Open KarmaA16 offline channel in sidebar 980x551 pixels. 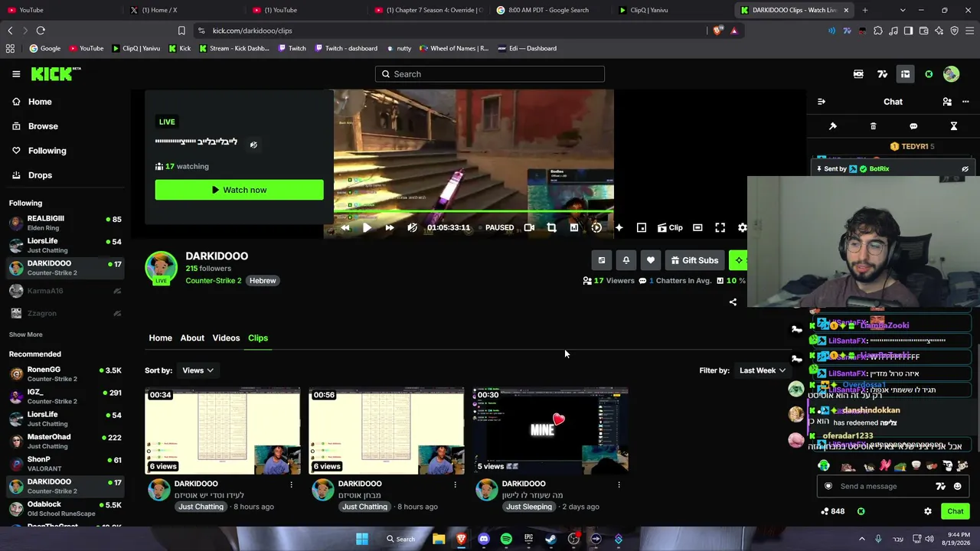pyautogui.click(x=65, y=291)
